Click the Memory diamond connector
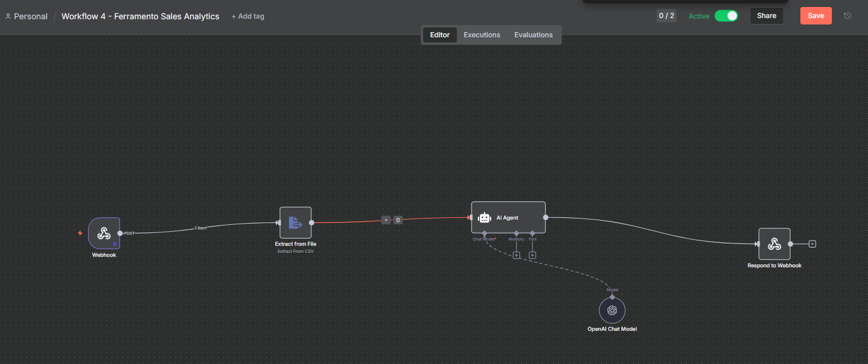 pos(516,233)
